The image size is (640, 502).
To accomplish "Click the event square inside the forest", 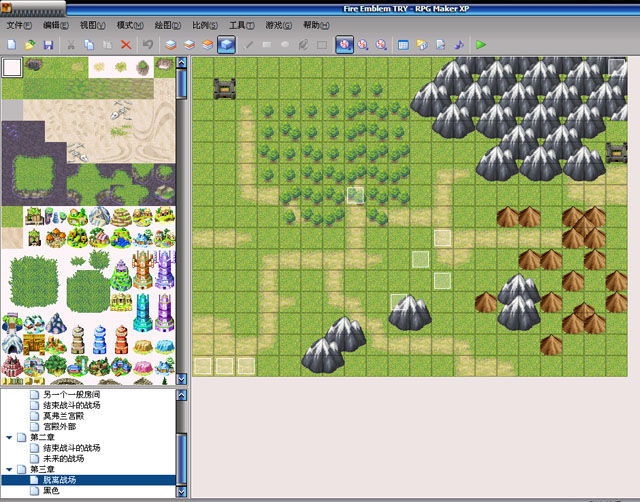I will click(x=356, y=195).
